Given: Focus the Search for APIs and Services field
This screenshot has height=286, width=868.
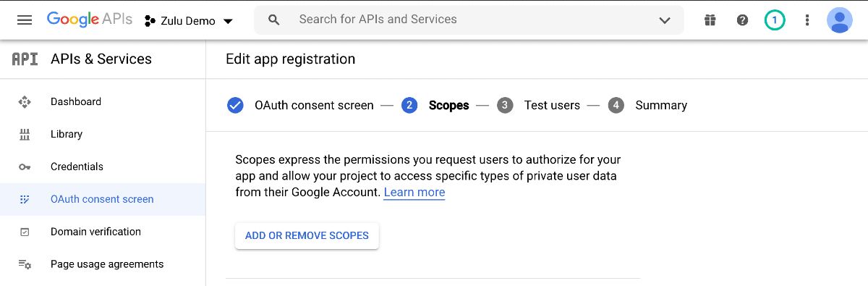Looking at the screenshot, I should (x=469, y=20).
